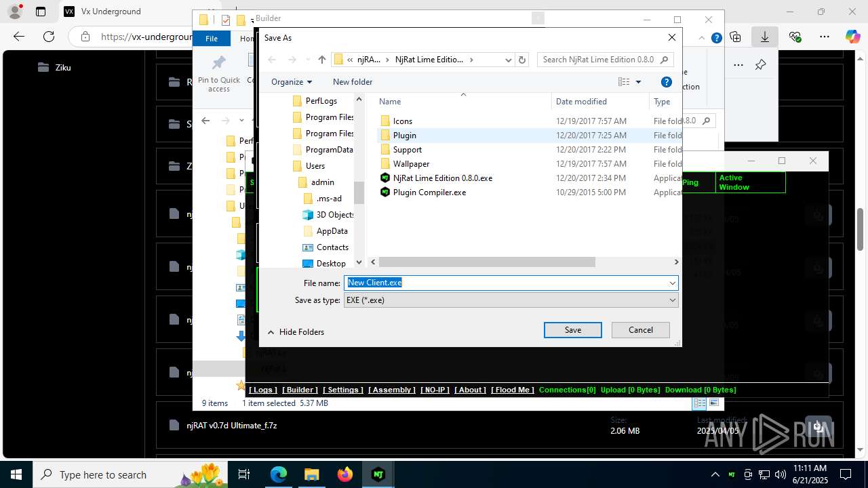Open the njRAT Assembly menu

tap(392, 390)
